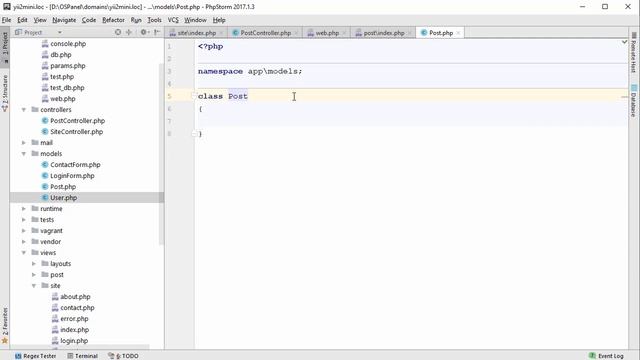Switch to web.php editor tab
Image resolution: width=640 pixels, height=360 pixels.
coord(327,33)
